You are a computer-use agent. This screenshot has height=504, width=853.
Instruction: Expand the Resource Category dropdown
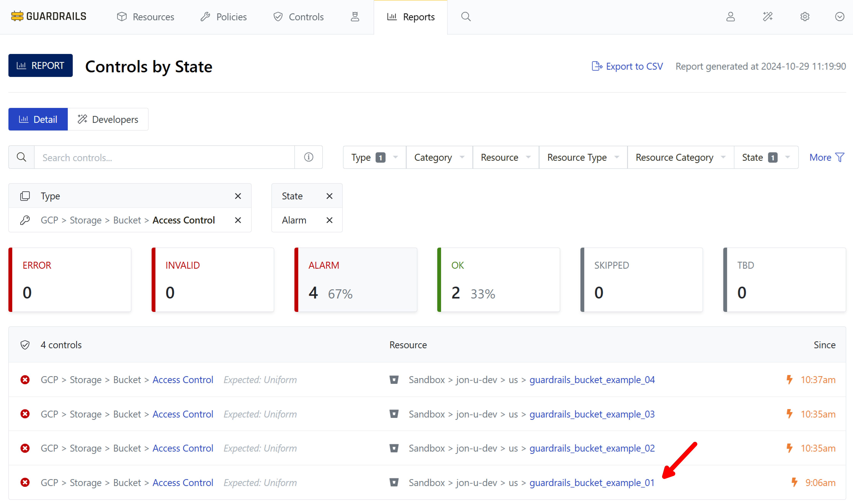pyautogui.click(x=680, y=157)
